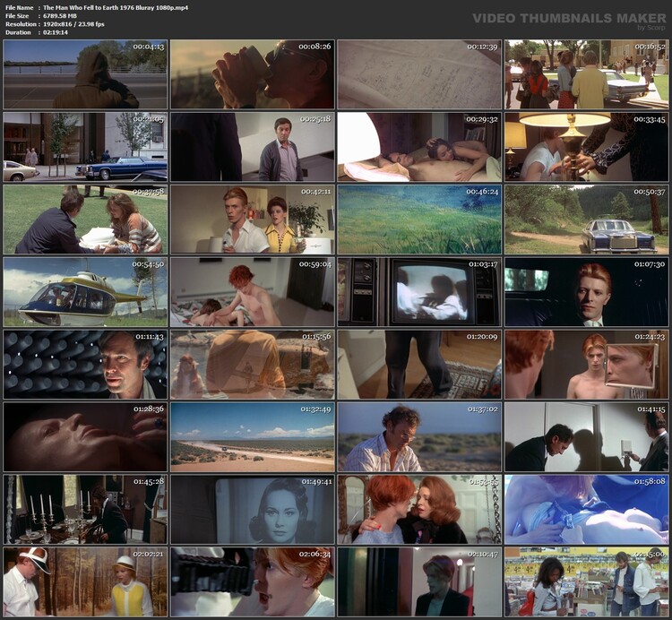This screenshot has height=620, width=672.
Task: Select the desert overlay frame at 01:15:56
Action: tap(253, 364)
